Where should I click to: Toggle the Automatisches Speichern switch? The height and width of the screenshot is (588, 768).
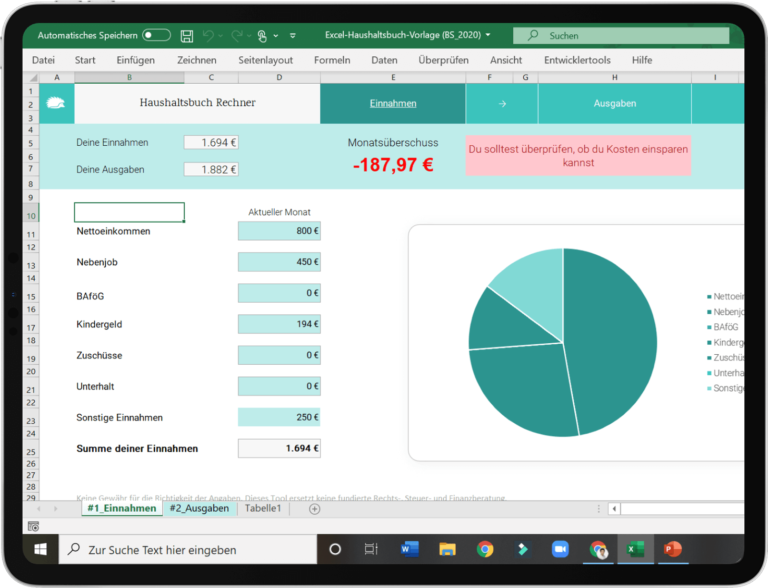click(x=156, y=35)
